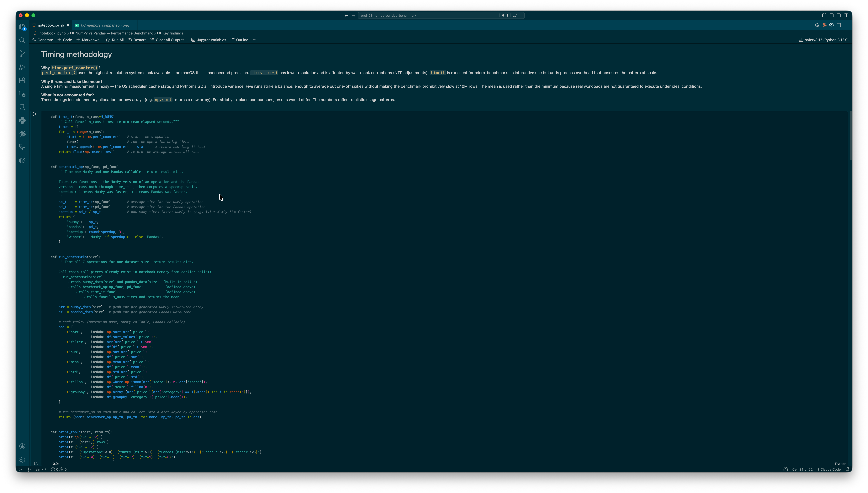Image resolution: width=868 pixels, height=493 pixels.
Task: Go forward with the navigation arrow
Action: coord(354,16)
